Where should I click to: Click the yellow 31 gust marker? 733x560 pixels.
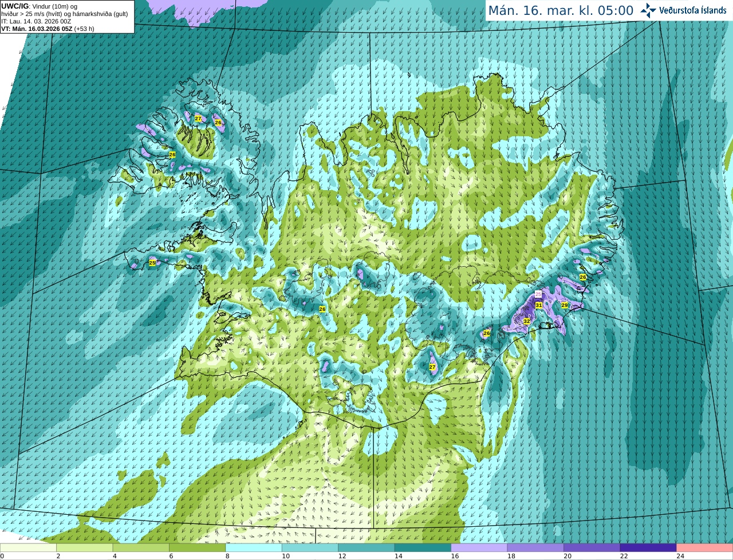(539, 306)
